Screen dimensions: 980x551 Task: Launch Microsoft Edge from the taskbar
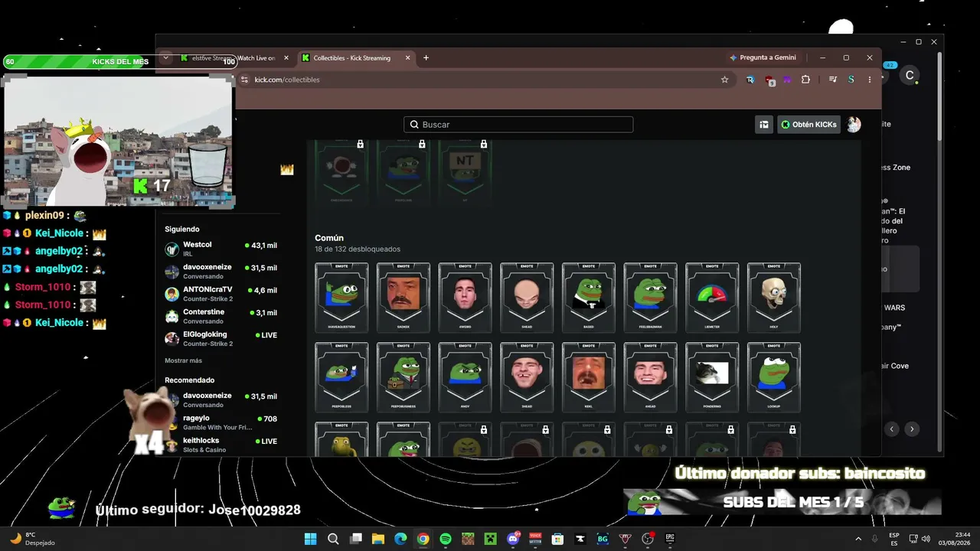tap(400, 539)
